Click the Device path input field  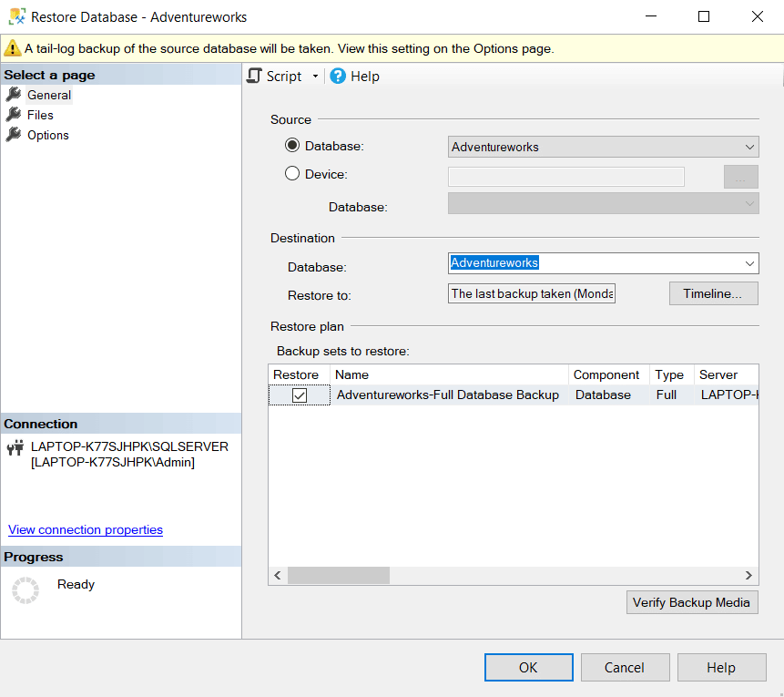pyautogui.click(x=566, y=176)
